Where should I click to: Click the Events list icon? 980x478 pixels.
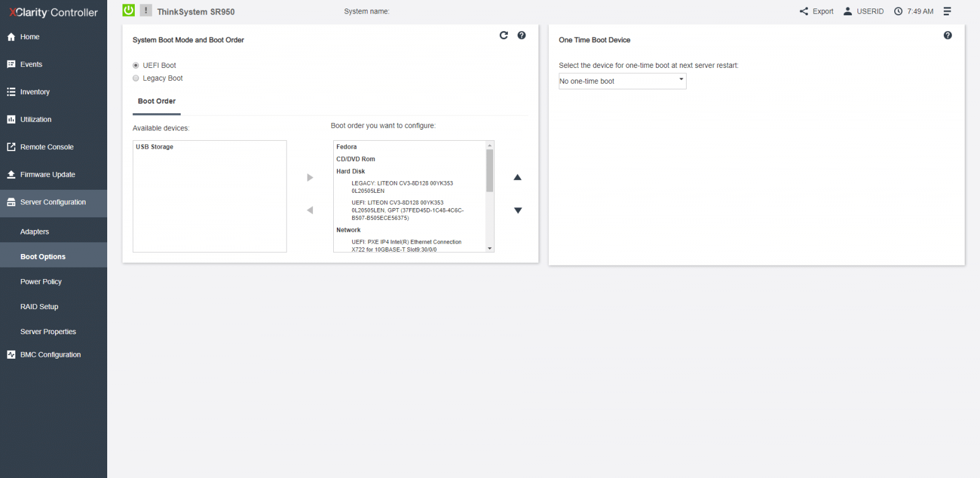point(11,64)
